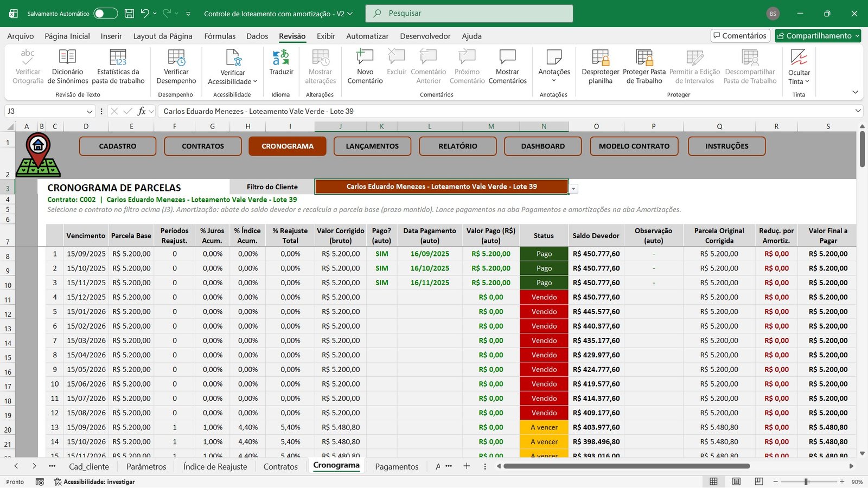Open Customize Quick Access Toolbar dropdown
The height and width of the screenshot is (488, 868).
(188, 14)
